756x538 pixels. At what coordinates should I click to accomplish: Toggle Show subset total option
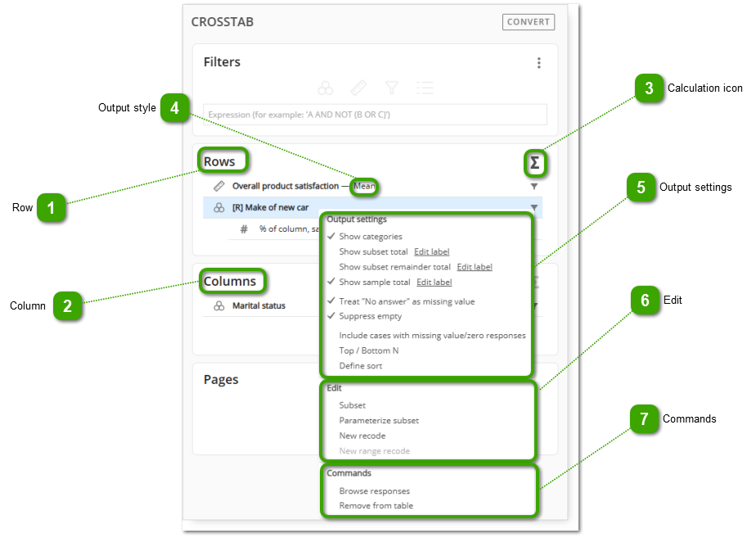[x=373, y=252]
